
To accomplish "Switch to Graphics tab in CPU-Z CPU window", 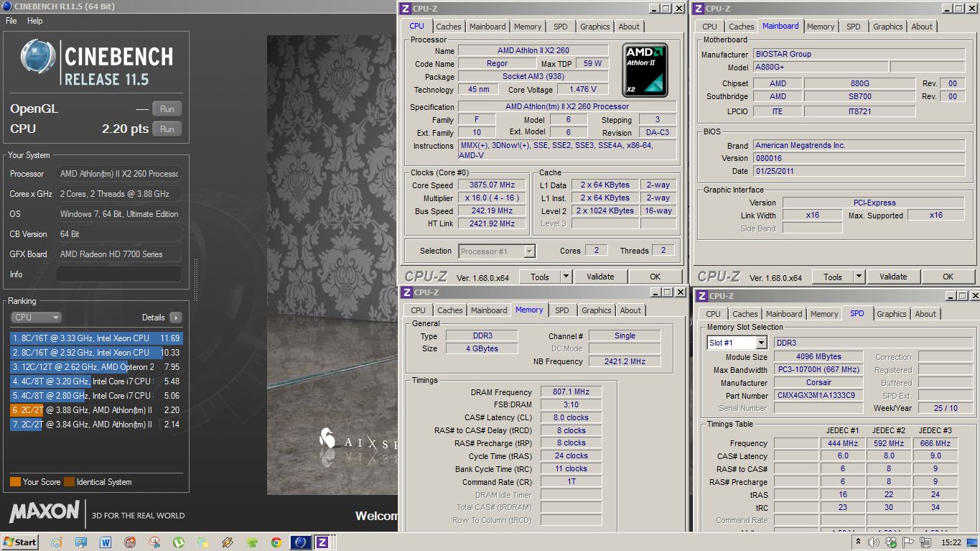I will tap(595, 27).
